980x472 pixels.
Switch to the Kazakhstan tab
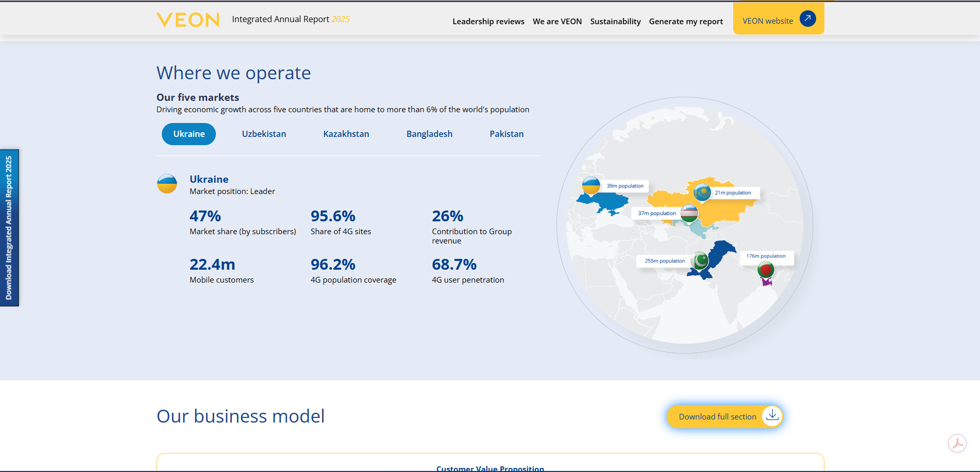346,134
